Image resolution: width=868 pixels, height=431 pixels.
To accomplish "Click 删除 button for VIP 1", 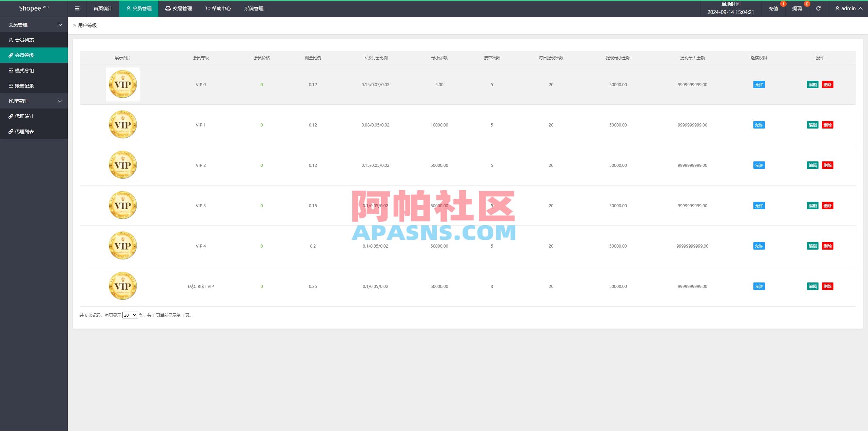I will [x=828, y=125].
